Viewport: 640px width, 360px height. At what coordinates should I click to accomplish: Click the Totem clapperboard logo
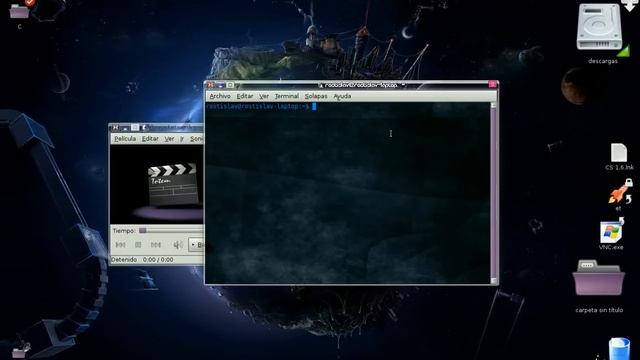click(172, 184)
